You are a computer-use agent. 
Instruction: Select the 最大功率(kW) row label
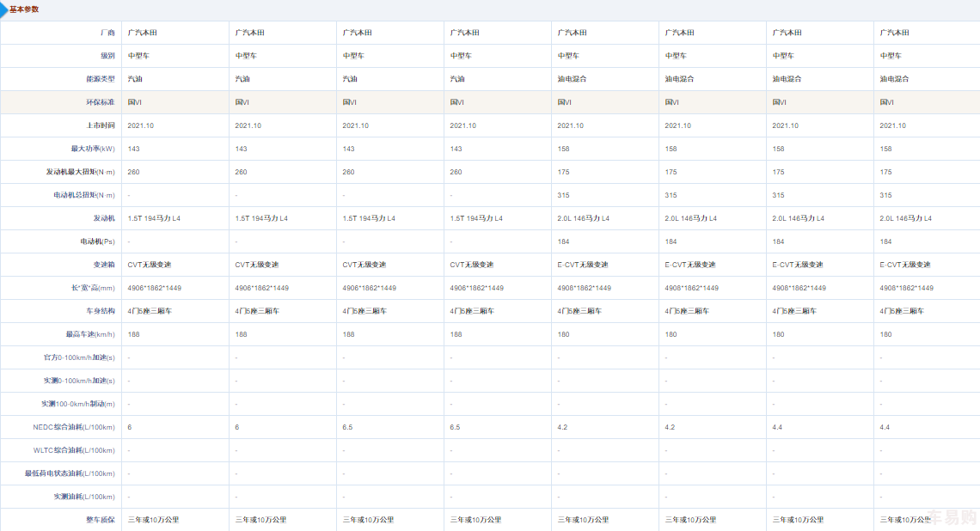(93, 149)
